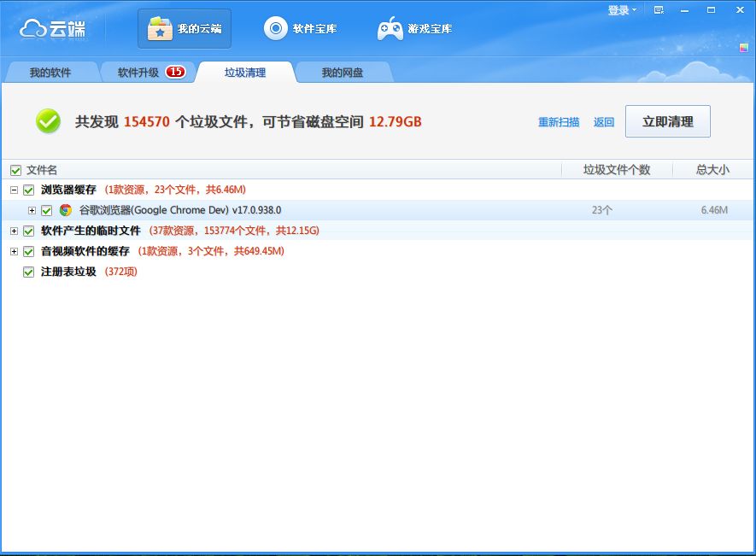Click the 软件产生的临时文件 row label
Image resolution: width=756 pixels, height=556 pixels.
[x=91, y=231]
